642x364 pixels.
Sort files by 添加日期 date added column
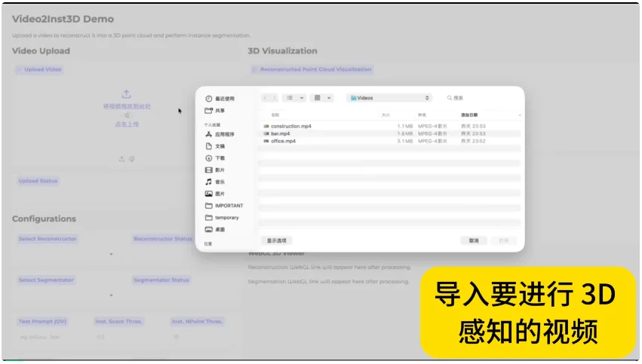[469, 115]
